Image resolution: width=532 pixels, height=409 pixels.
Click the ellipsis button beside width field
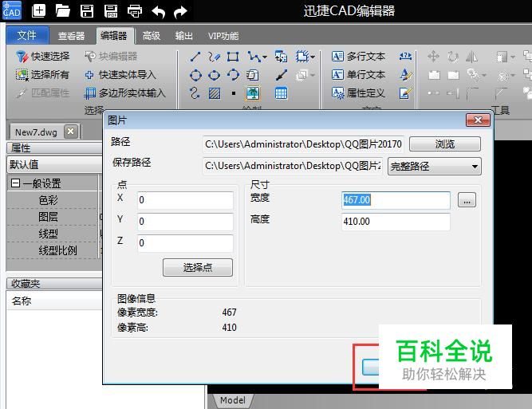click(467, 200)
